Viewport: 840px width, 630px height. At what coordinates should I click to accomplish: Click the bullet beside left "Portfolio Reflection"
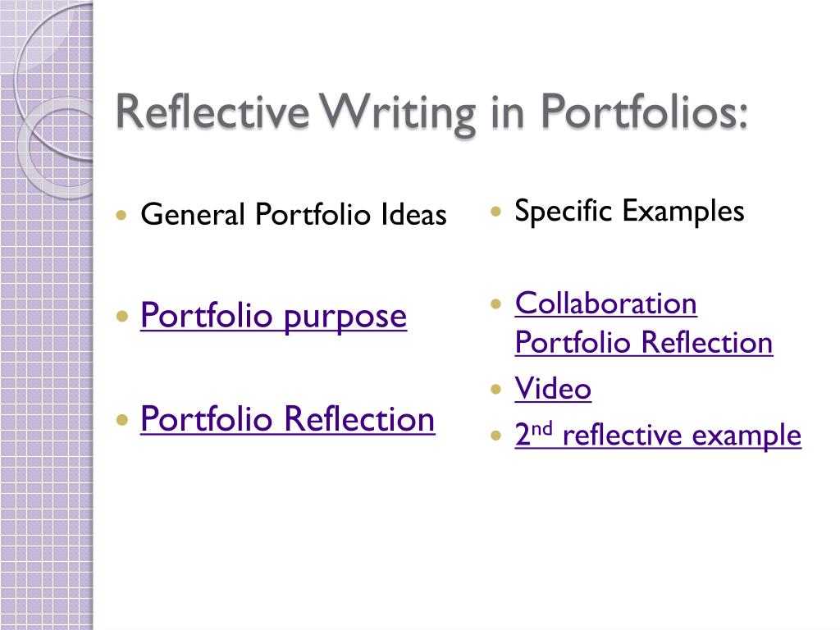point(122,419)
